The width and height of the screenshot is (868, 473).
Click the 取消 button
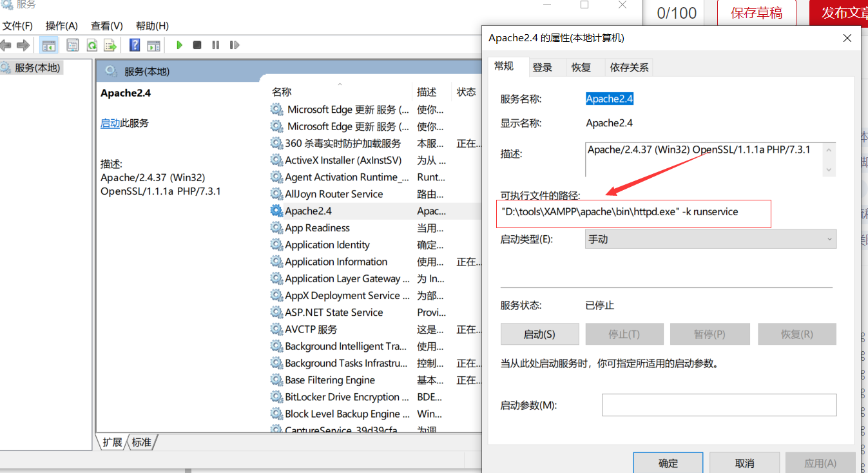coord(744,463)
